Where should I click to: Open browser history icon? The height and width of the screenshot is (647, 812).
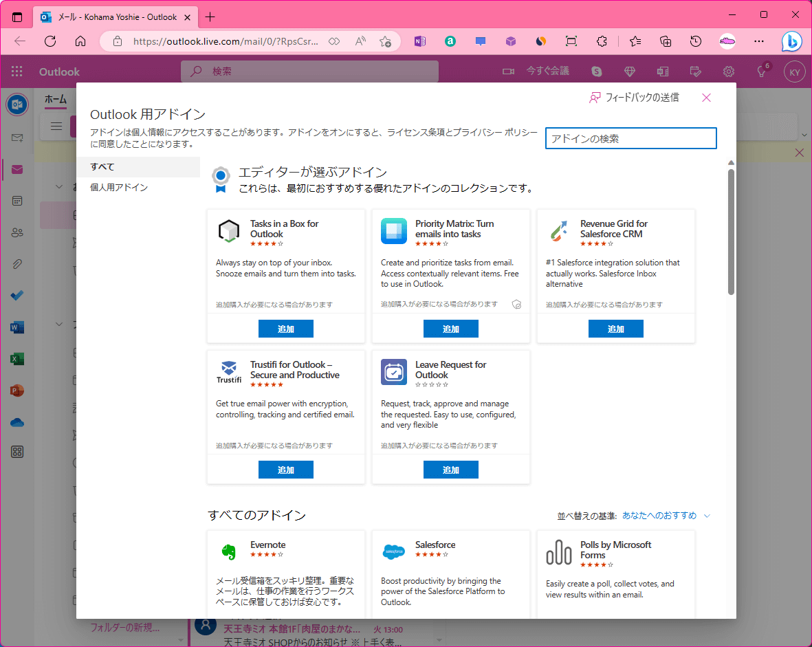pos(696,41)
